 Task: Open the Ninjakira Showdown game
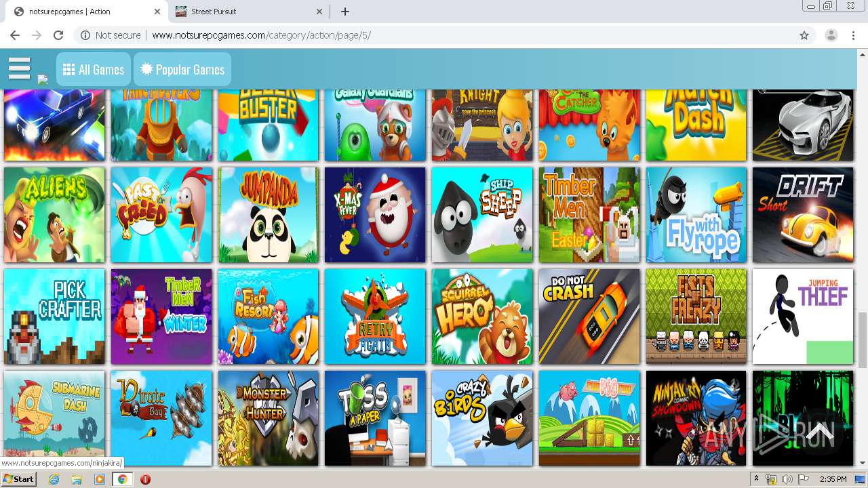click(x=696, y=418)
